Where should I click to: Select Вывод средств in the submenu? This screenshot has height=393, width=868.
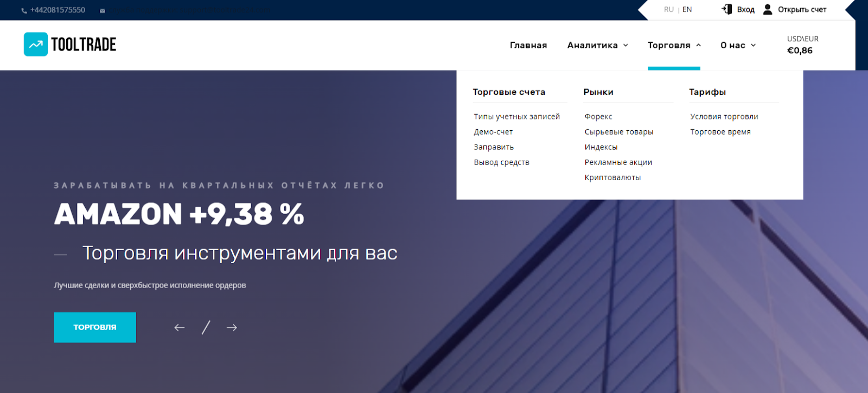[x=501, y=162]
